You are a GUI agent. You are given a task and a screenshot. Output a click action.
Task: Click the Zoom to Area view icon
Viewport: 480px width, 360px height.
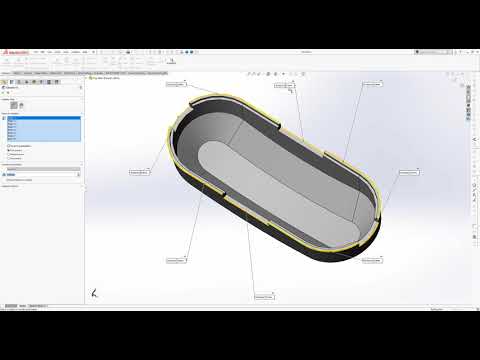(254, 74)
